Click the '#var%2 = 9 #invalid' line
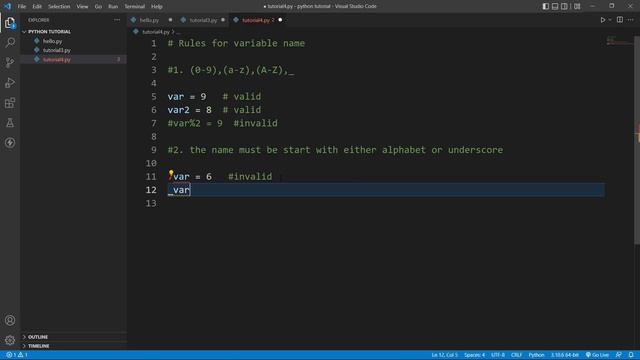640x360 pixels. coord(222,123)
